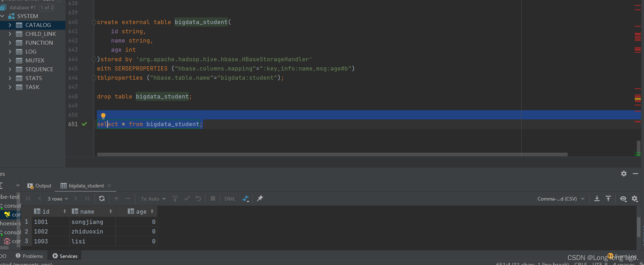The width and height of the screenshot is (644, 265).
Task: Click the result grid vertical scrollbar
Action: 638,227
